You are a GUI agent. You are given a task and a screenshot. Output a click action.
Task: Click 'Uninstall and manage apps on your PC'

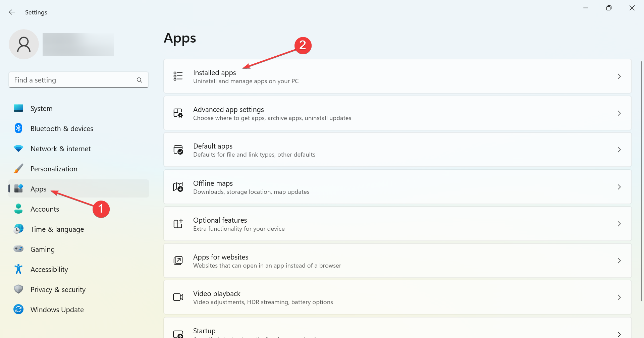coord(246,81)
